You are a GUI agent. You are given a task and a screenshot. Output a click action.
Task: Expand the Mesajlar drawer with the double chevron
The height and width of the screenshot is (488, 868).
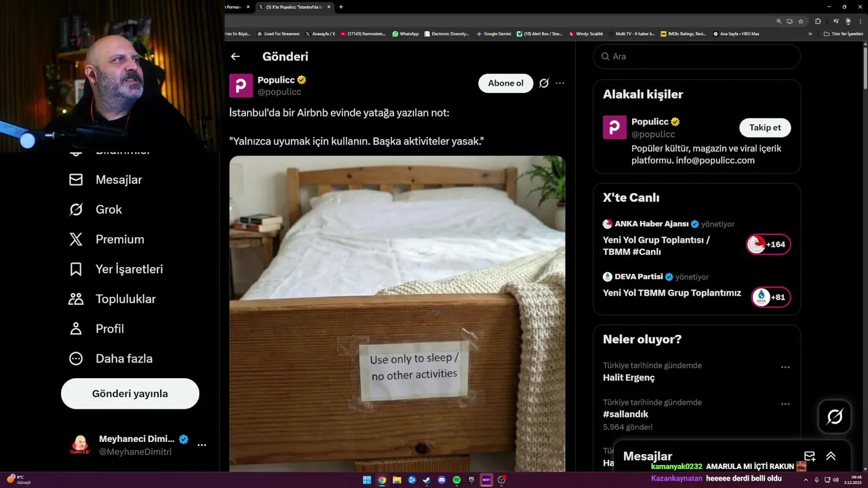pos(831,456)
